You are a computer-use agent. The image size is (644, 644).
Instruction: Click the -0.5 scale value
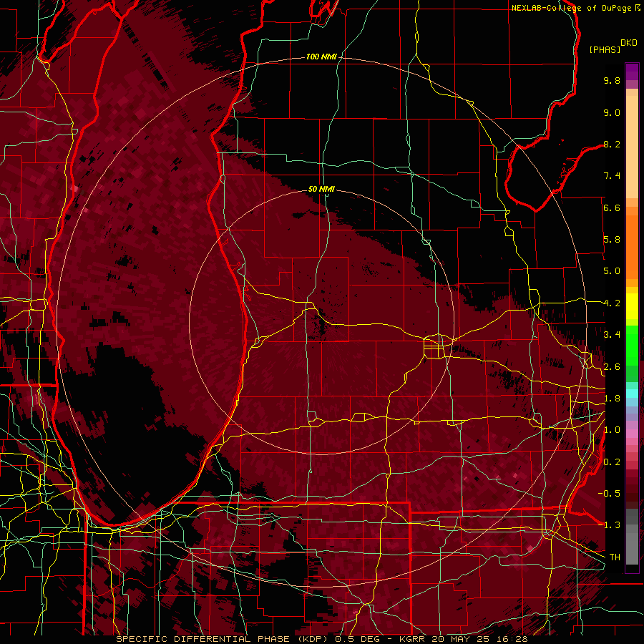tap(609, 494)
